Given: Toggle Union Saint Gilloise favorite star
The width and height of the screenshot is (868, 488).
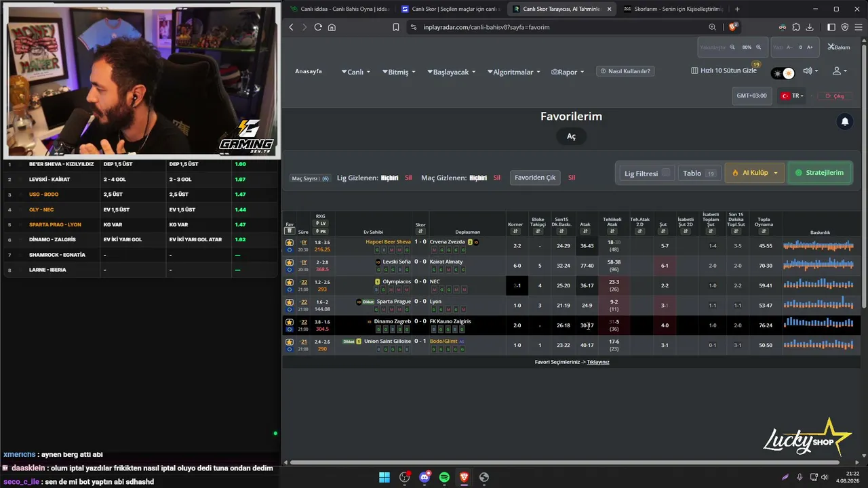Looking at the screenshot, I should click(290, 342).
